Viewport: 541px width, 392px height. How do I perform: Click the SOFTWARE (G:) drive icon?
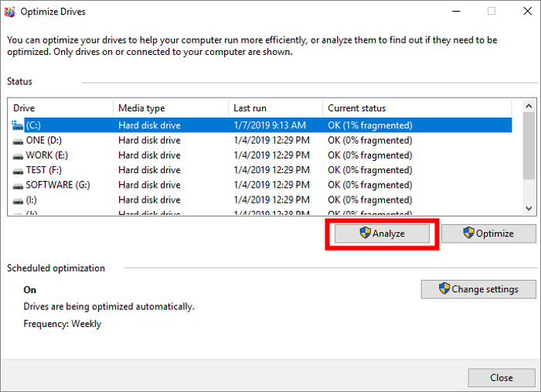tap(18, 186)
